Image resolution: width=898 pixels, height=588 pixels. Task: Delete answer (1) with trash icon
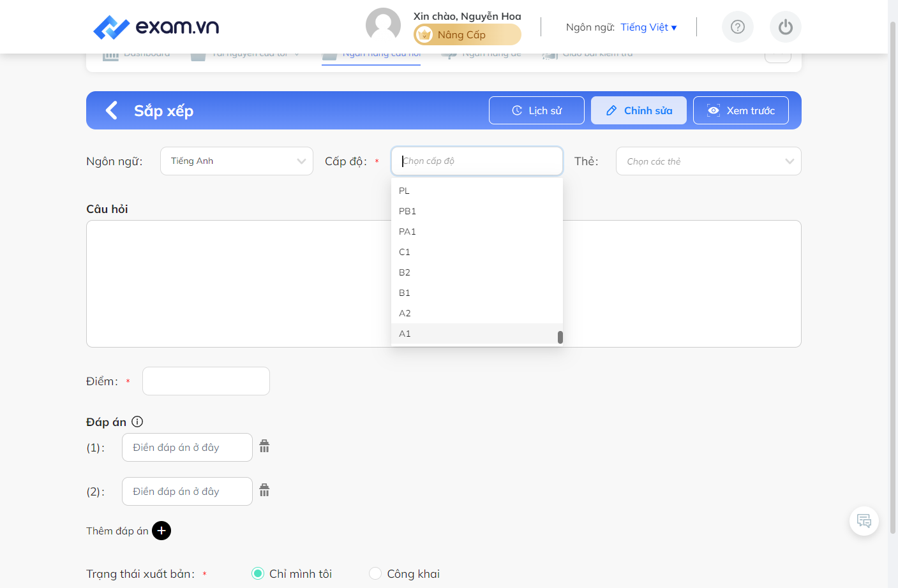coord(264,446)
